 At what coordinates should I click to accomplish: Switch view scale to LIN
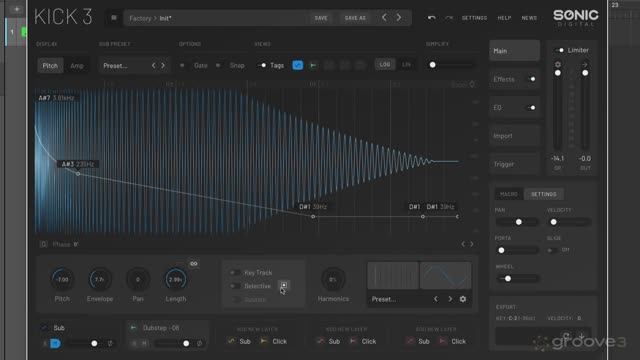[406, 64]
